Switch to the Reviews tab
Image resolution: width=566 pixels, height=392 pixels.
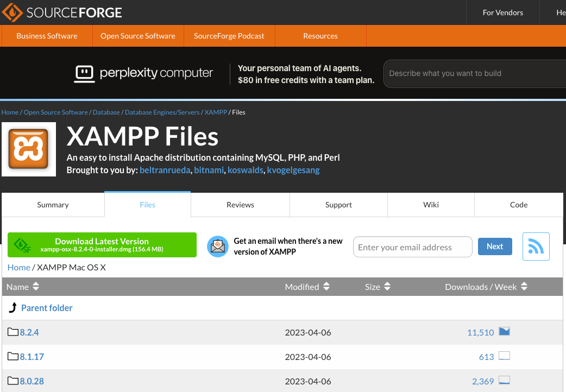pos(240,205)
